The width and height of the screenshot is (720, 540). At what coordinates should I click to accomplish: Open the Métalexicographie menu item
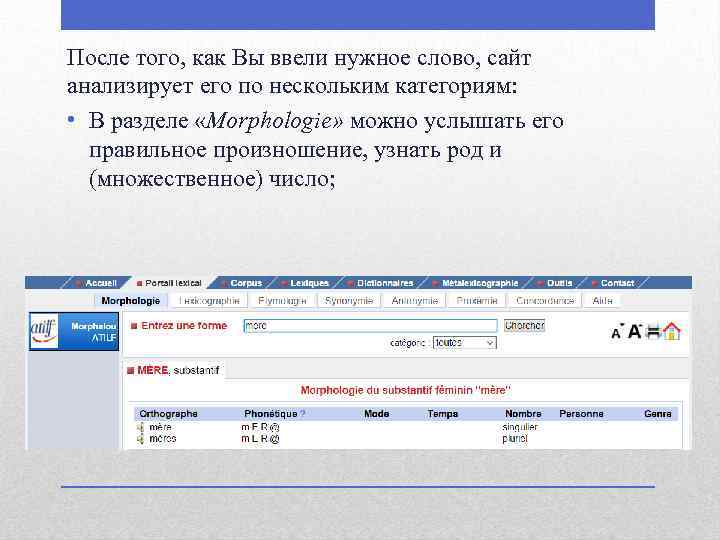pos(480,283)
